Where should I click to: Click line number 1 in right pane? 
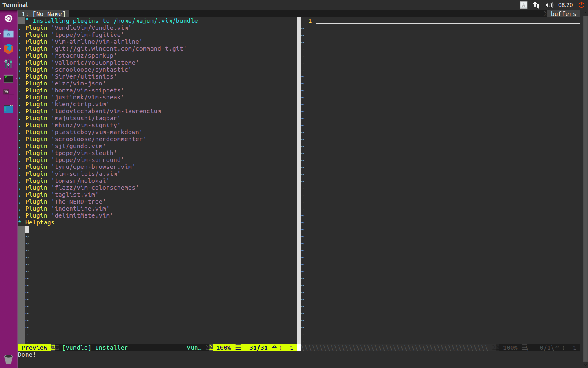pyautogui.click(x=310, y=21)
